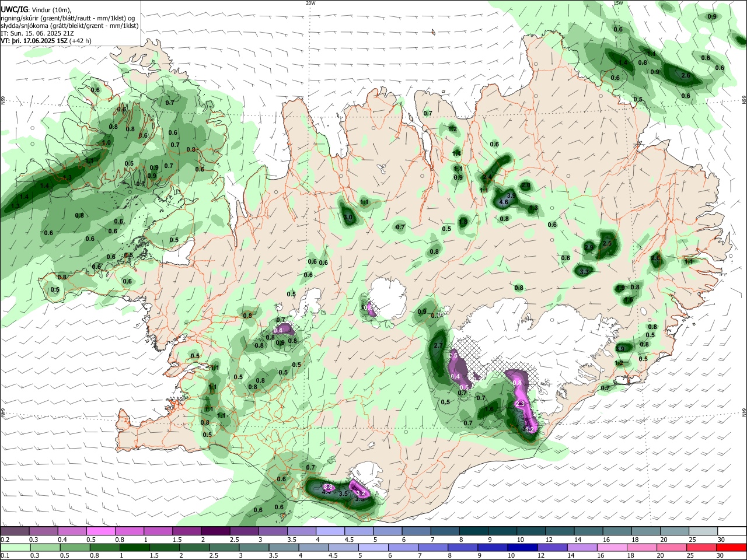Click the 2.7 value west of Vatnajökull
747x560 pixels.
(x=439, y=346)
